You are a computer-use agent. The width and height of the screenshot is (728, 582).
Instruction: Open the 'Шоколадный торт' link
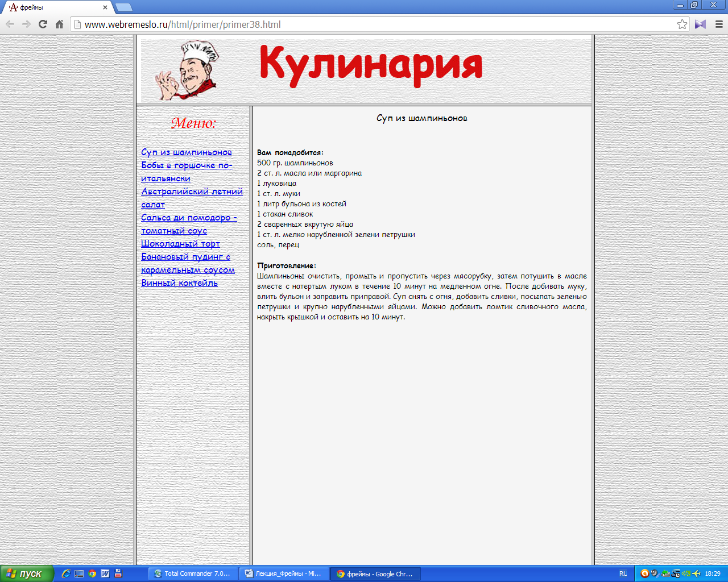coord(180,244)
